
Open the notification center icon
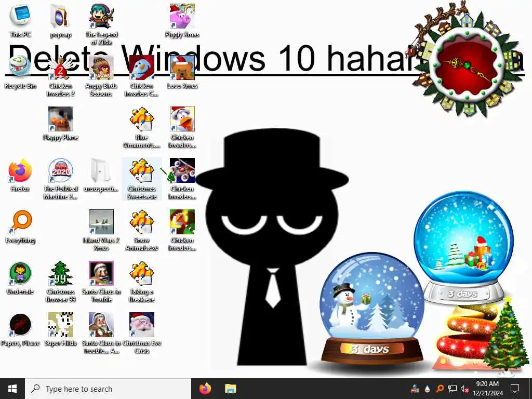(x=515, y=389)
